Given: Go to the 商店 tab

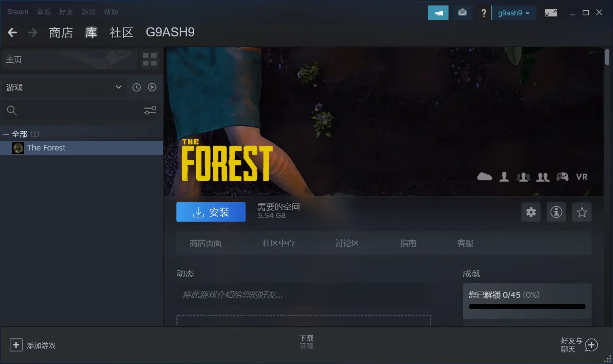Looking at the screenshot, I should tap(61, 32).
